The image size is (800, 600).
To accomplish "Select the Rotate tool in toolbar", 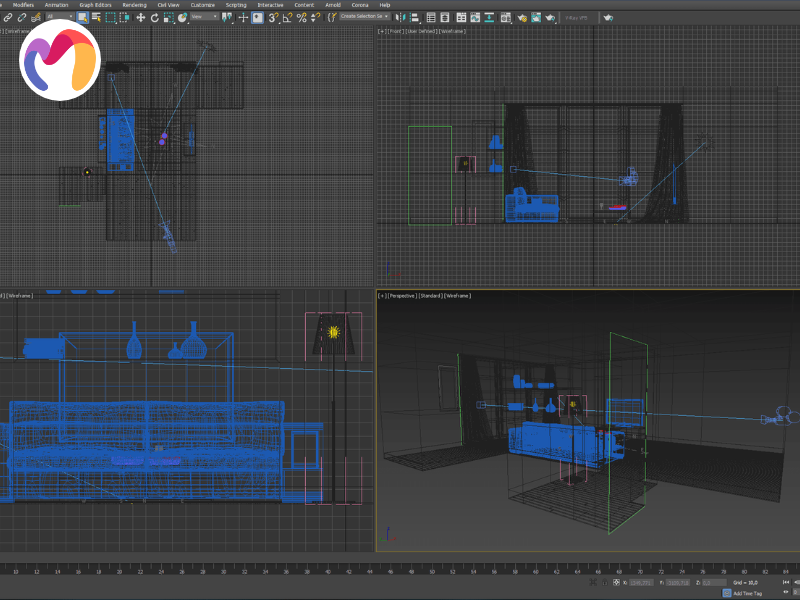I will click(x=154, y=17).
